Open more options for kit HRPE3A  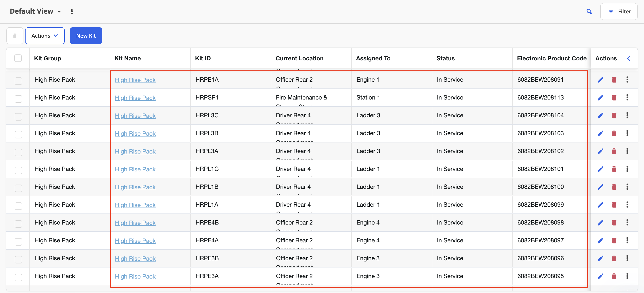point(627,276)
